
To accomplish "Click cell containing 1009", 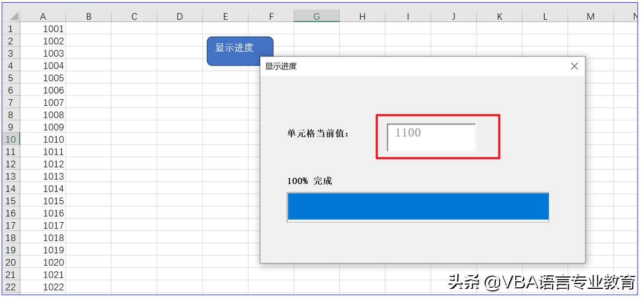I will pyautogui.click(x=43, y=127).
